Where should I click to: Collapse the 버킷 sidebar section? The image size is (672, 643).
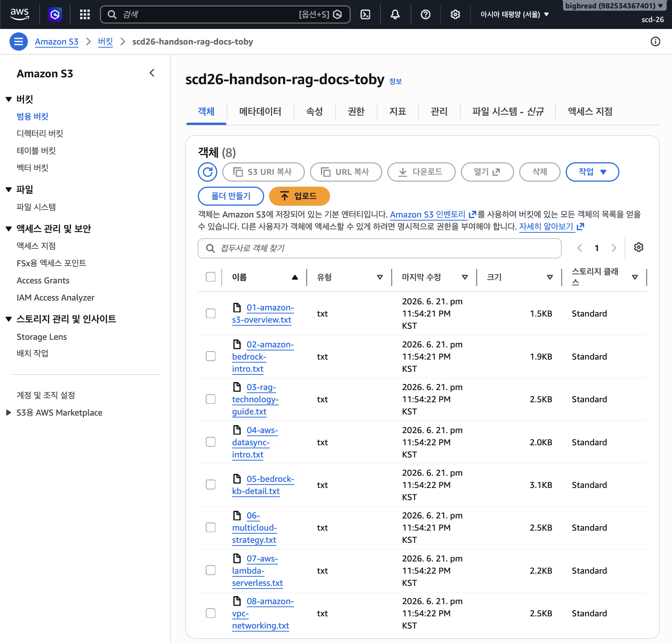point(9,99)
